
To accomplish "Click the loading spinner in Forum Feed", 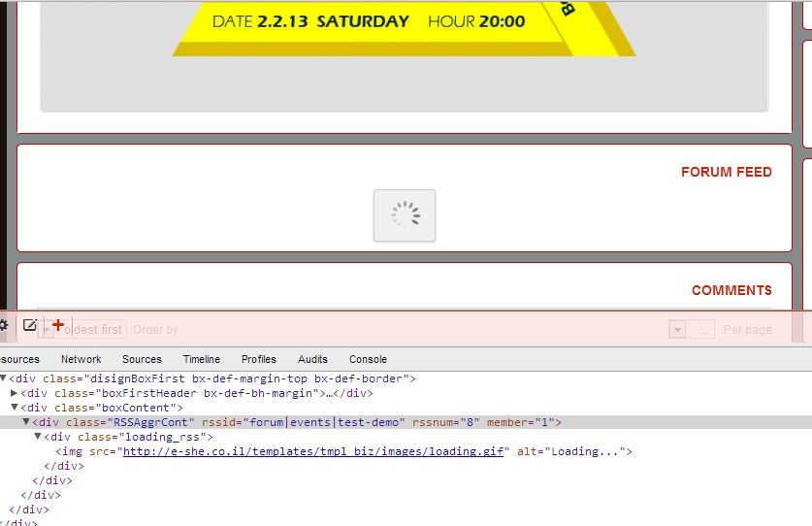I will coord(405,215).
